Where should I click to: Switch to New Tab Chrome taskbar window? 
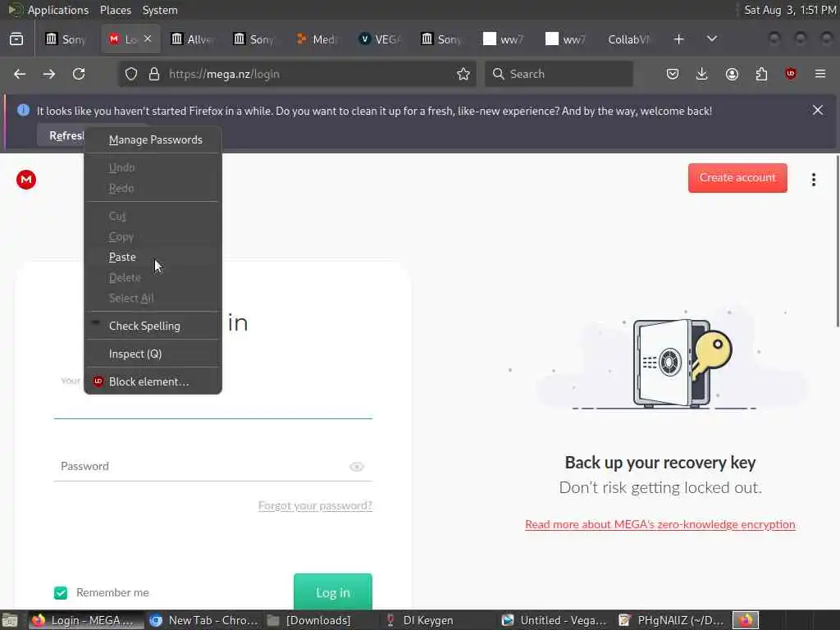tap(203, 620)
